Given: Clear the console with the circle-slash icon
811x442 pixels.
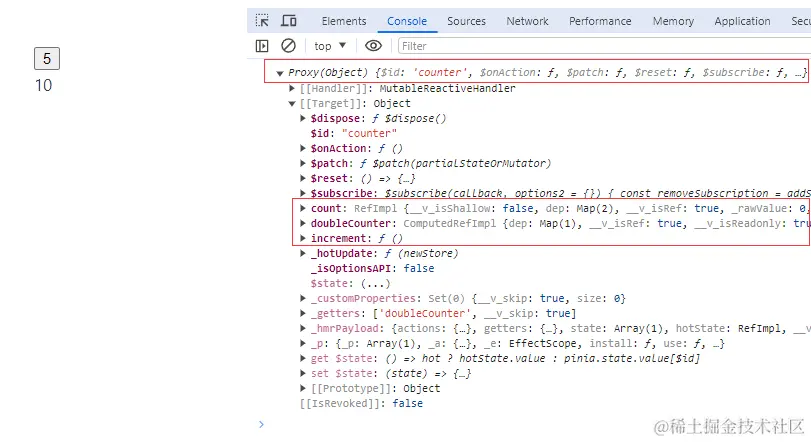Looking at the screenshot, I should (x=288, y=46).
